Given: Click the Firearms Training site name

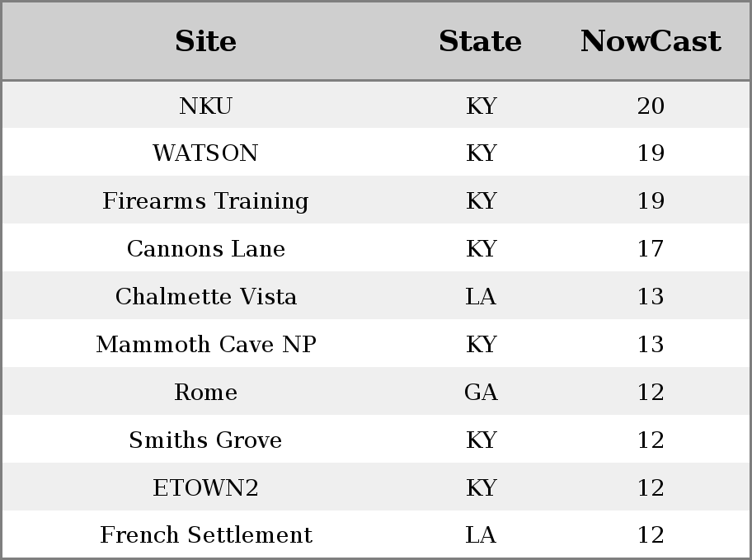Looking at the screenshot, I should click(206, 200).
